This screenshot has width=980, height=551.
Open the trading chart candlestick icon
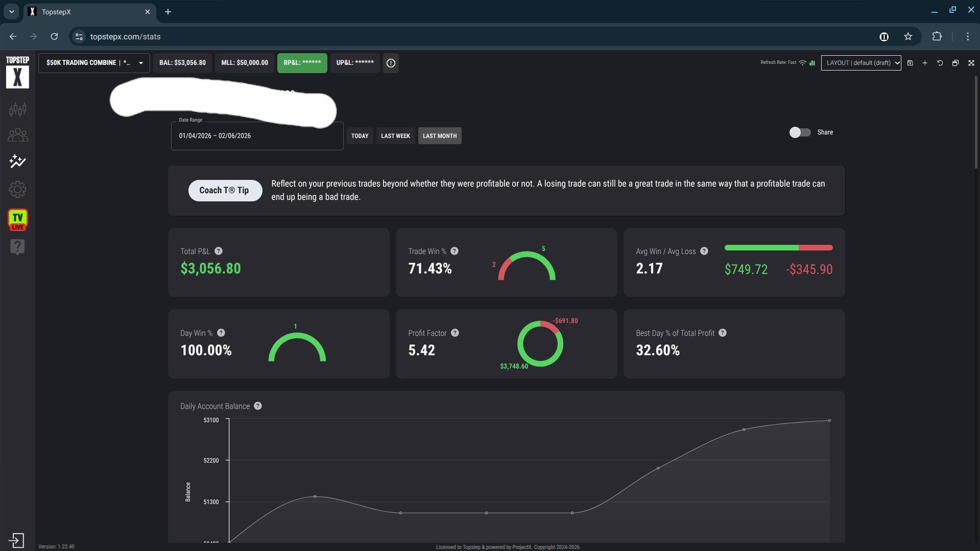click(x=17, y=109)
